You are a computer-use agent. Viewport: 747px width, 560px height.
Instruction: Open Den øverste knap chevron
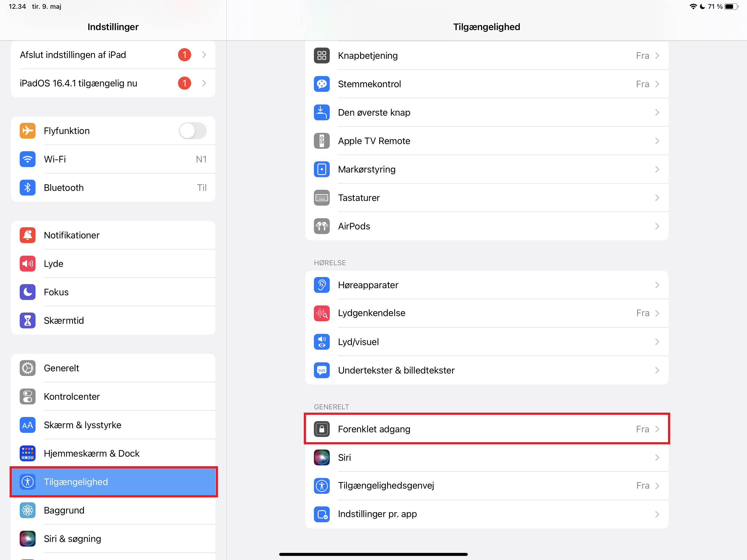[657, 112]
